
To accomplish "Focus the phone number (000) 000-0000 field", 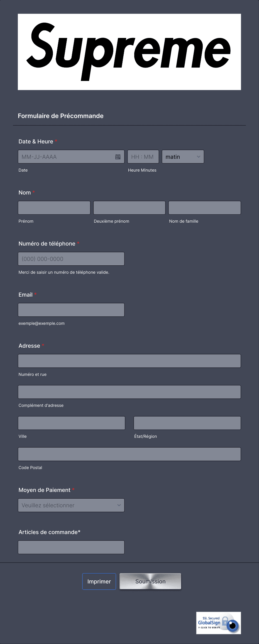I will pyautogui.click(x=71, y=259).
